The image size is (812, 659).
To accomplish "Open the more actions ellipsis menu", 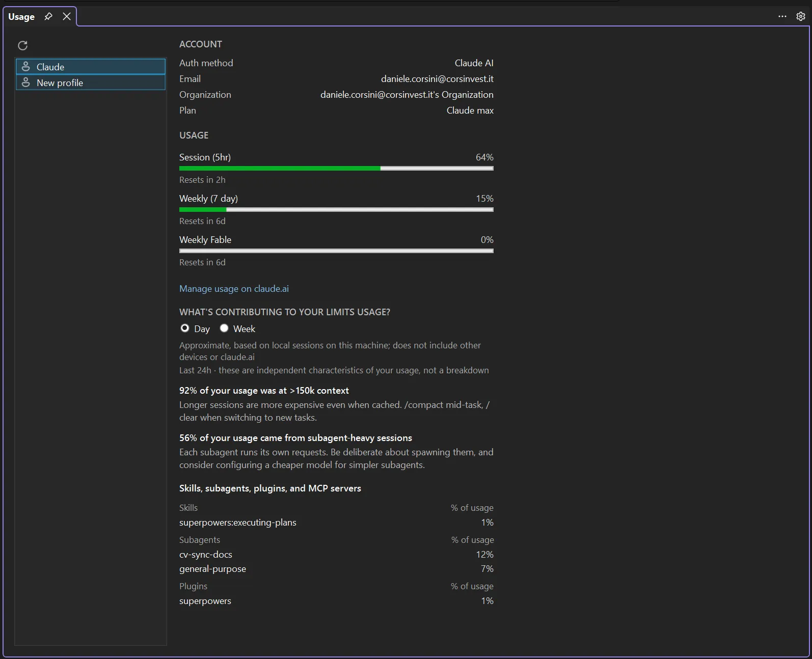I will (x=782, y=16).
